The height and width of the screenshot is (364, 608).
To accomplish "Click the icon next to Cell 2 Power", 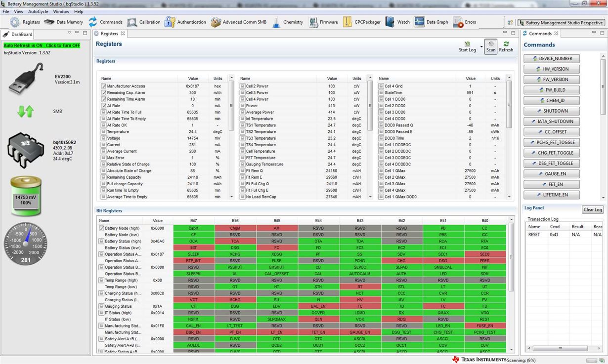I will [243, 86].
